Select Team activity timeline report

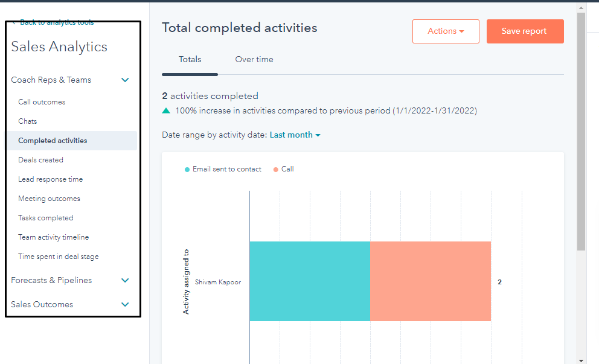(x=54, y=237)
